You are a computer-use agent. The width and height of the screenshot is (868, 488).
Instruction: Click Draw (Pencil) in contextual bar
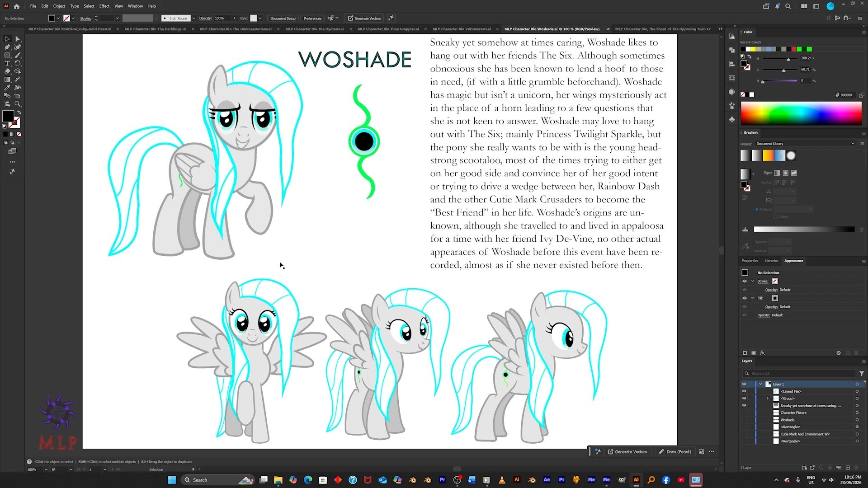[675, 452]
